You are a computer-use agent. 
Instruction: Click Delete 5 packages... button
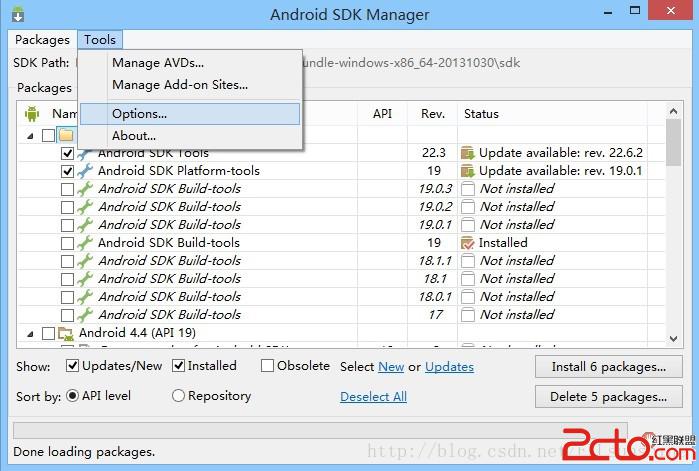[x=609, y=397]
